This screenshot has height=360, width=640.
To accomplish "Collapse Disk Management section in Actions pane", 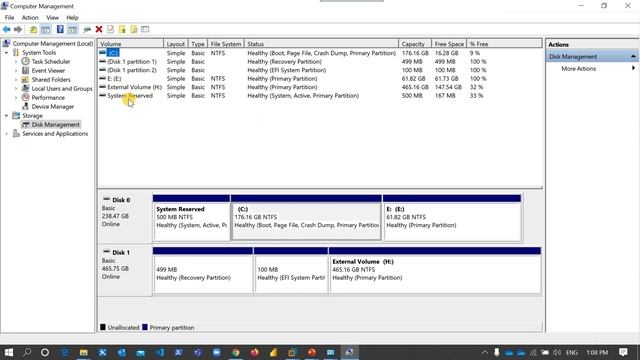I will coord(633,56).
